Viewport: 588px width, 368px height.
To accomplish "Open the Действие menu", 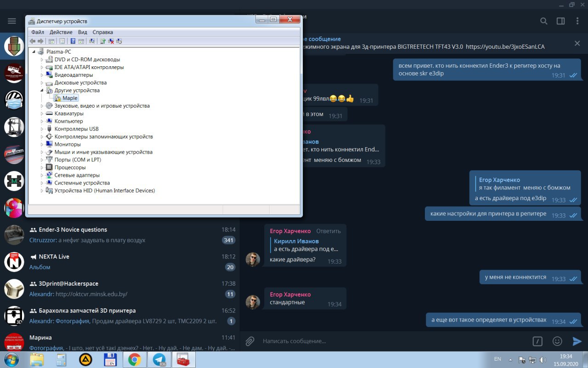I will pyautogui.click(x=61, y=32).
